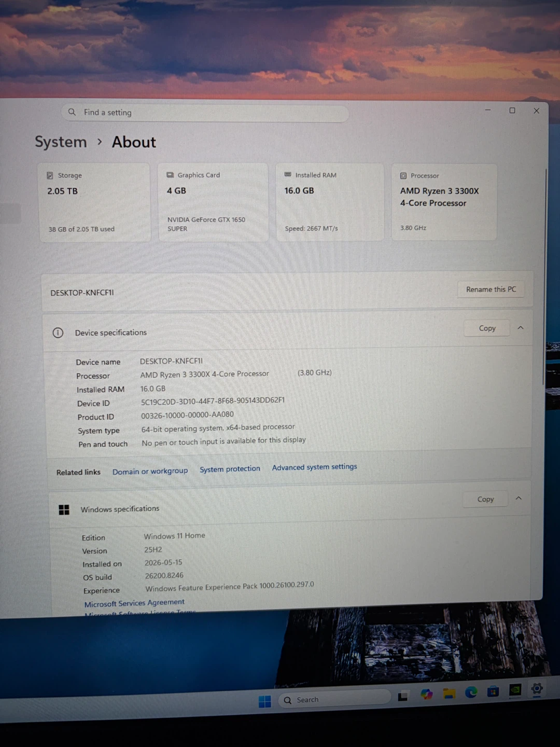Close the Settings window
The height and width of the screenshot is (747, 560).
[536, 110]
